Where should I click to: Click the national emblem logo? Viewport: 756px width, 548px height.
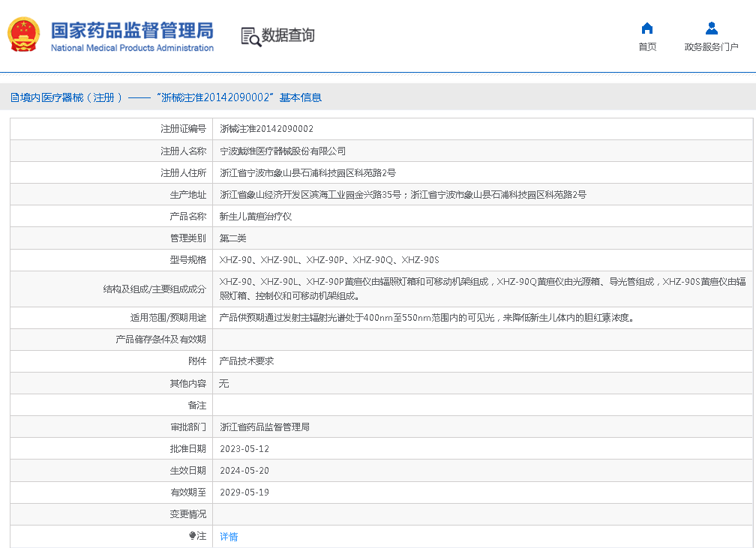click(x=24, y=34)
